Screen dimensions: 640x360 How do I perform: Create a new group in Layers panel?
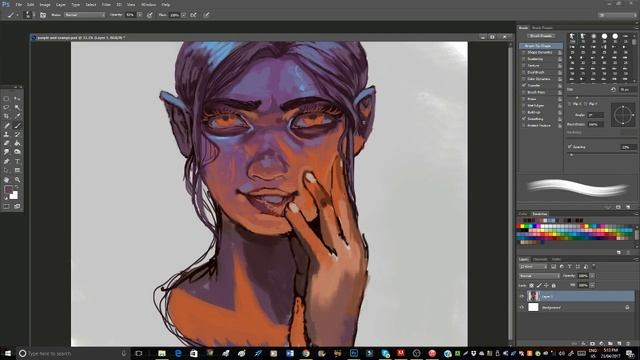(x=610, y=344)
